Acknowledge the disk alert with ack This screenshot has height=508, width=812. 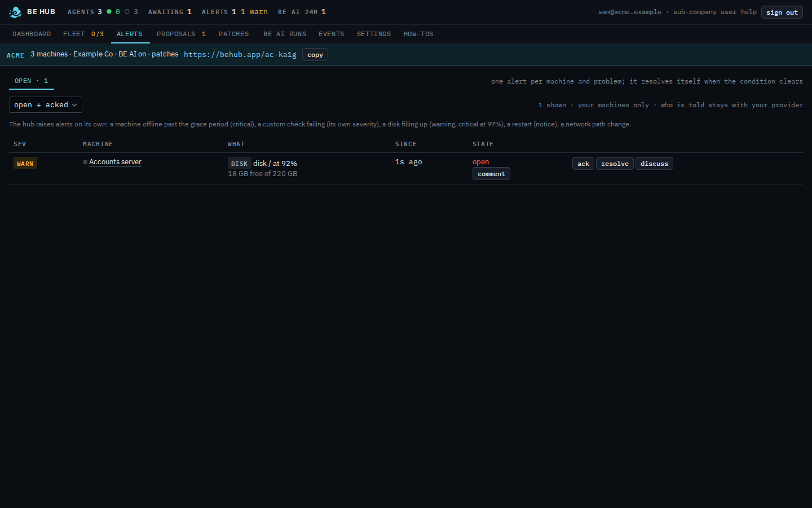pyautogui.click(x=583, y=164)
